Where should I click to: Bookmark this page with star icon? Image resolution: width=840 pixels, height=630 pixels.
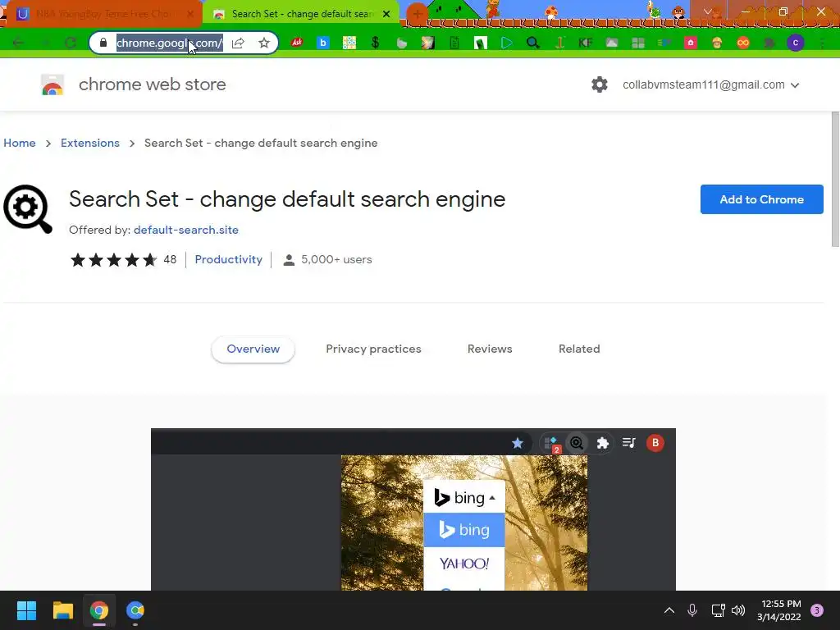point(264,43)
